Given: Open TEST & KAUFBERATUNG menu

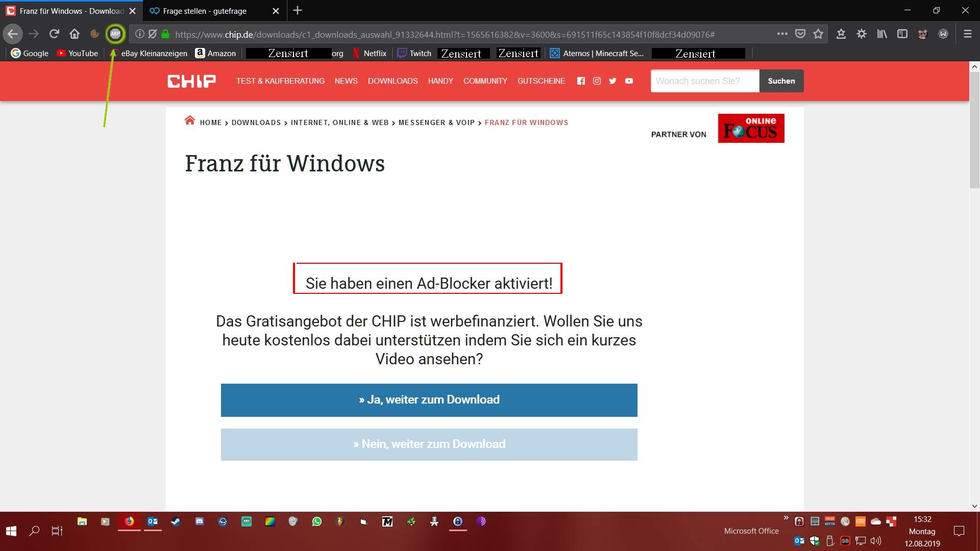Looking at the screenshot, I should [280, 81].
